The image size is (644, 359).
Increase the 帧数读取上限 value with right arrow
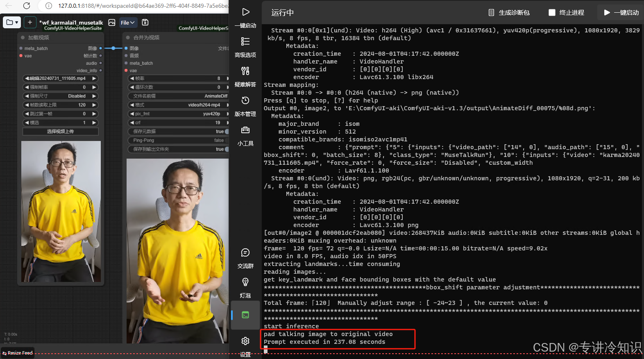(x=94, y=105)
